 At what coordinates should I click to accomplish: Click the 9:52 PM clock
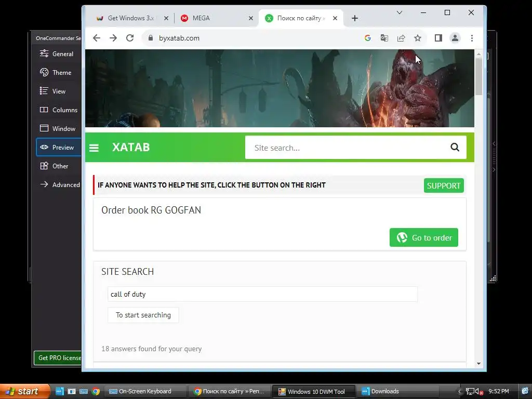click(x=499, y=392)
